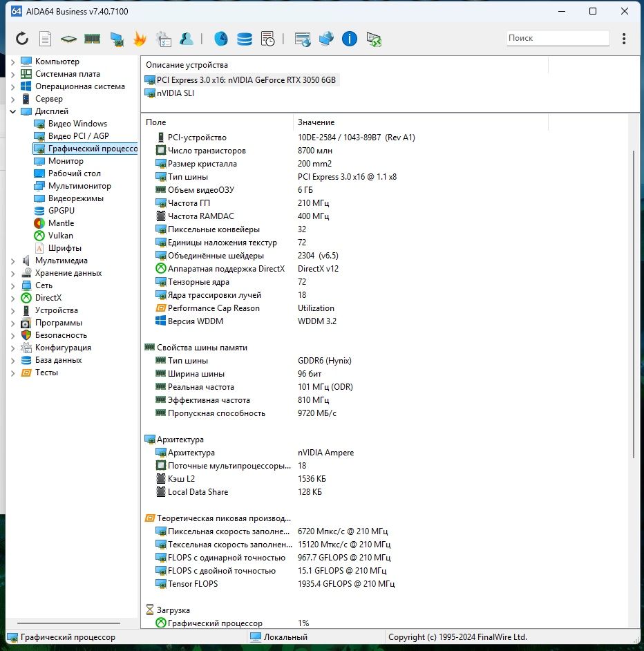Expand the Компьютер tree node
The image size is (644, 651).
(x=13, y=62)
